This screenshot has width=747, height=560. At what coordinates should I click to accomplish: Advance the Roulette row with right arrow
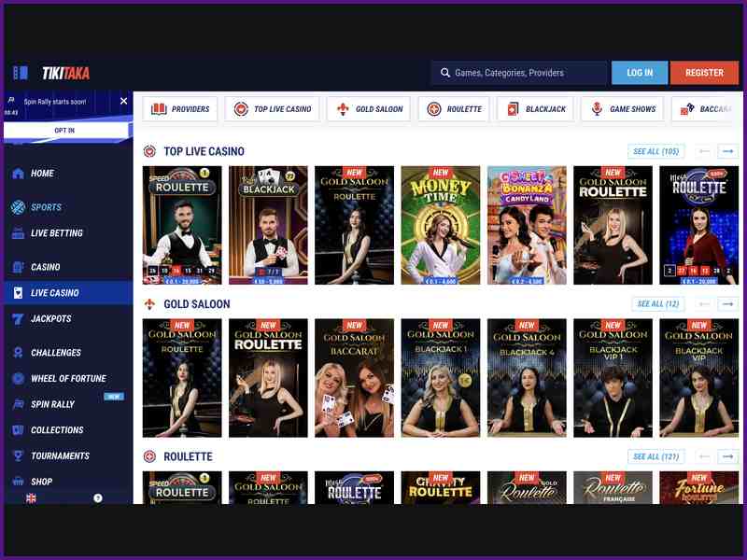(x=728, y=457)
